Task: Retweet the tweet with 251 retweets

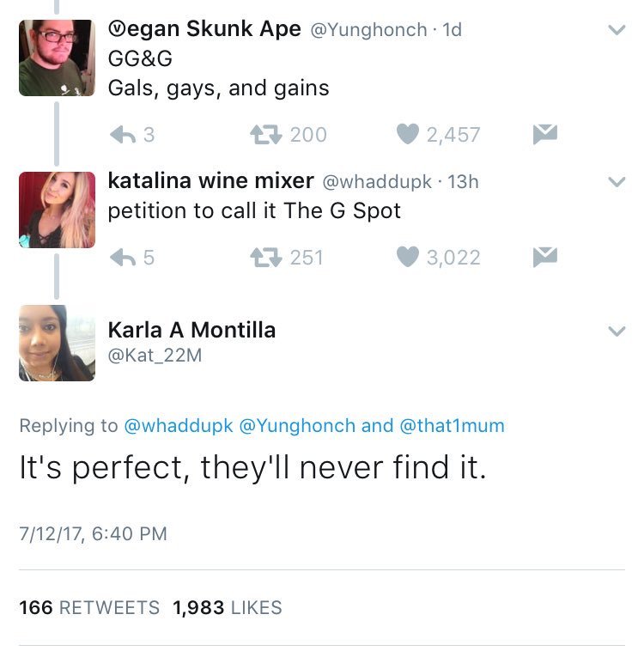Action: coord(261,257)
